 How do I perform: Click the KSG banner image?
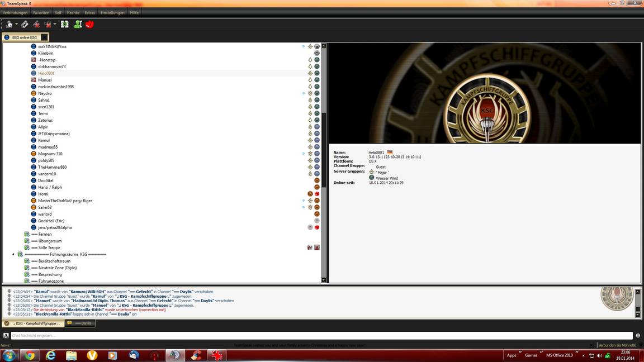pos(485,93)
